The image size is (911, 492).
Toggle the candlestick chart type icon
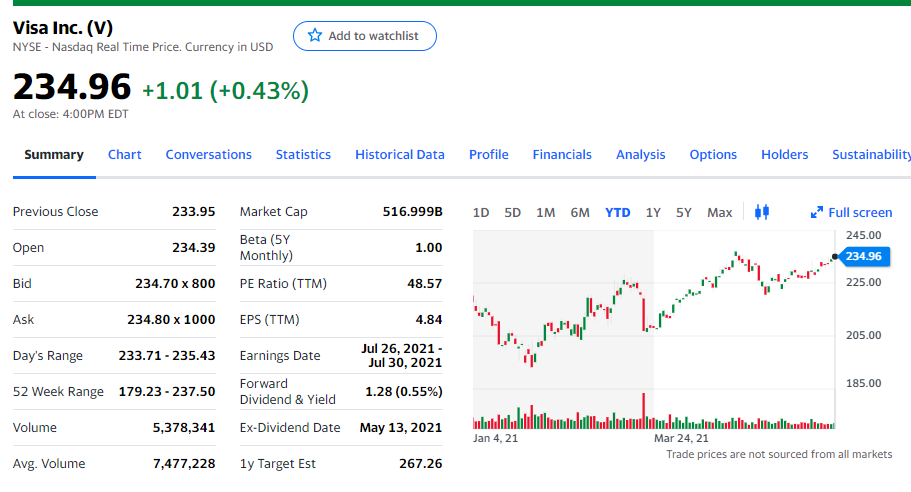(761, 212)
